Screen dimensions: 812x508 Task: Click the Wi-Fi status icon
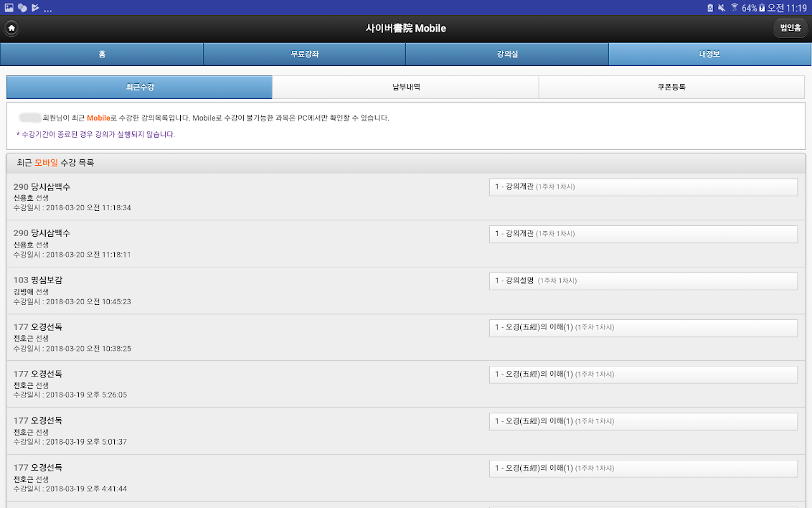(x=735, y=8)
